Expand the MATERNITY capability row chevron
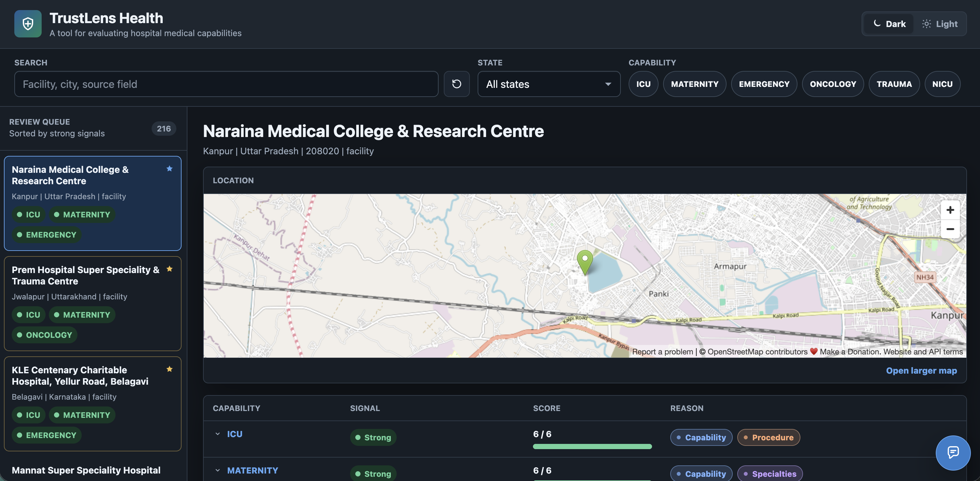980x481 pixels. (218, 470)
